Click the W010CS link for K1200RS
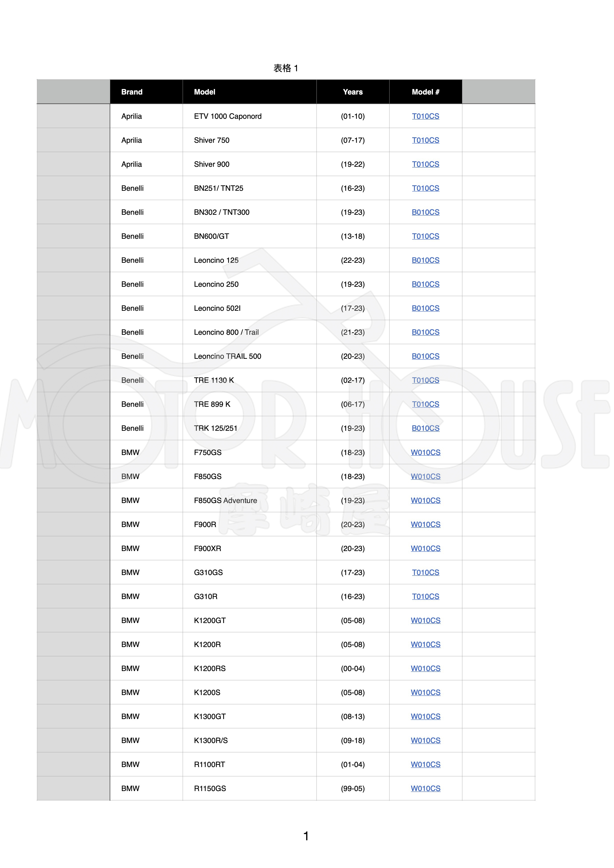 coord(425,668)
